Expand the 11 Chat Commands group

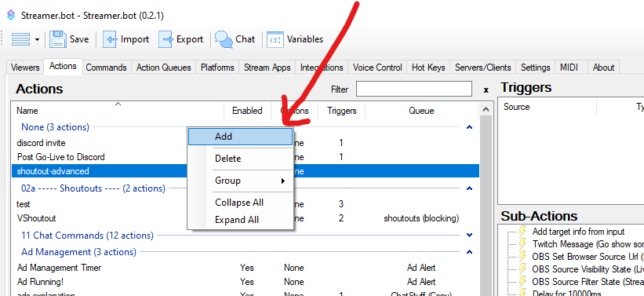point(469,236)
